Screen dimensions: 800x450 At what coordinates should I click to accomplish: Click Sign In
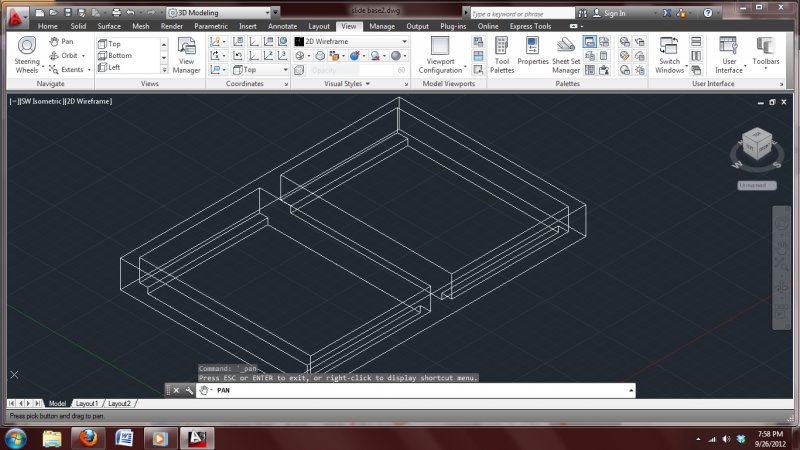pos(609,13)
